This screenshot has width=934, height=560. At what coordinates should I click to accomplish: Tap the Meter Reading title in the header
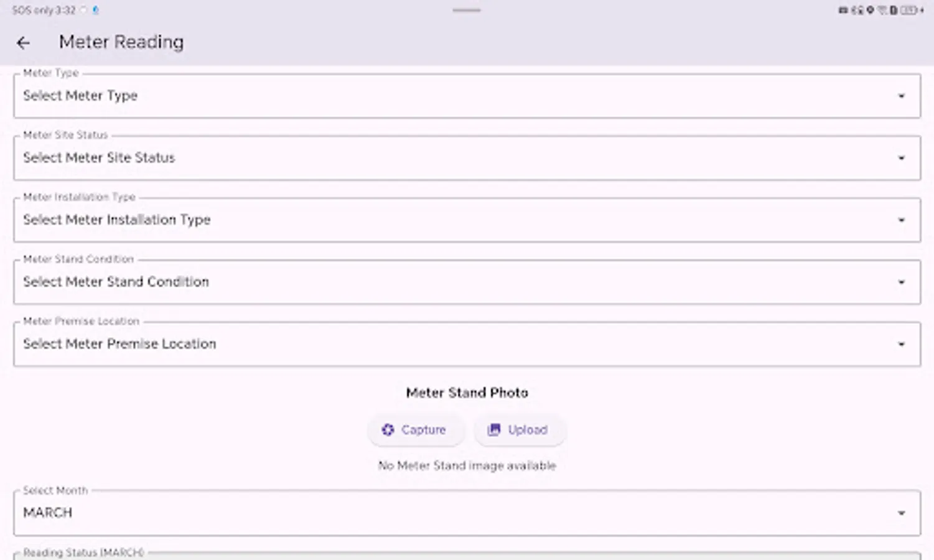[x=121, y=42]
